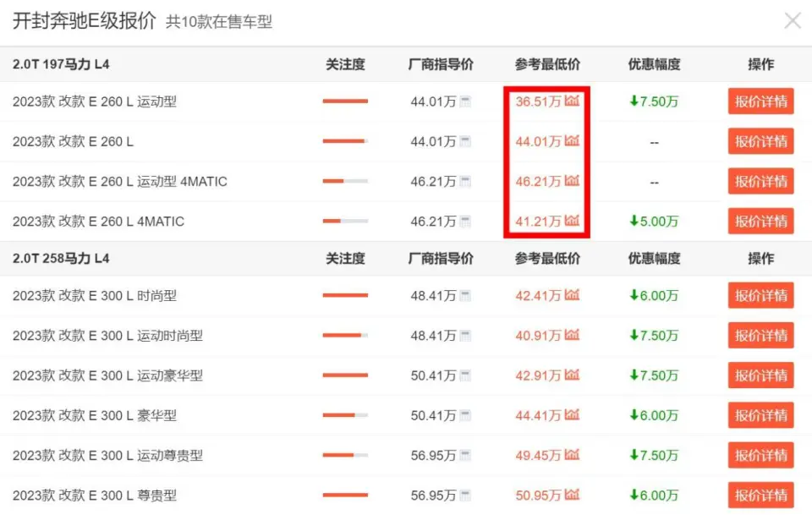Click guide price 50.41万 of E 300 L 运动豪华型
This screenshot has height=515, width=812.
(x=433, y=375)
